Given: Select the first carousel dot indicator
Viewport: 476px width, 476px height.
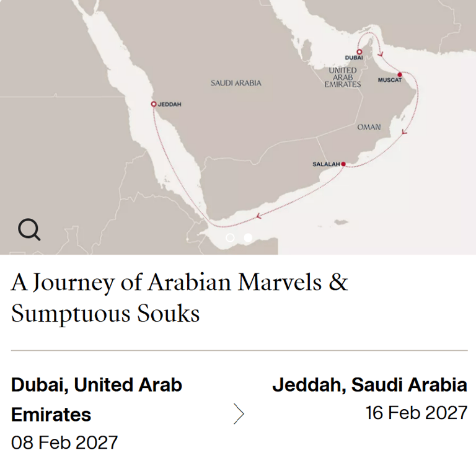Looking at the screenshot, I should pyautogui.click(x=230, y=237).
